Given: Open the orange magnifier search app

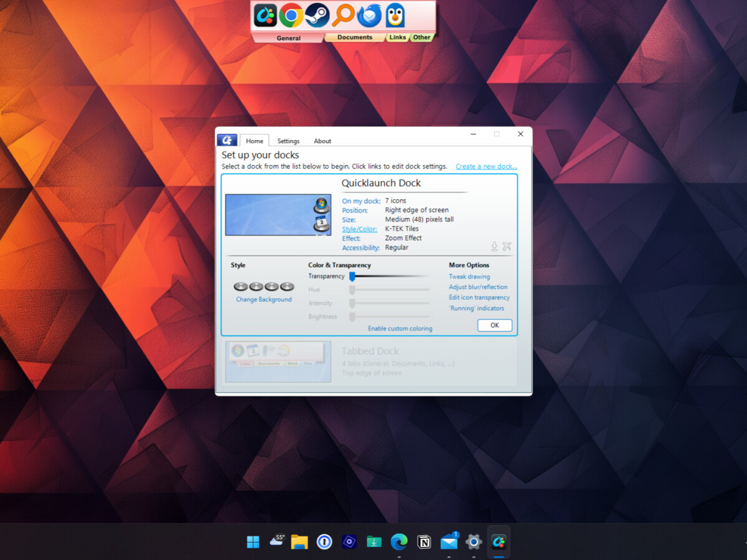Looking at the screenshot, I should pos(343,15).
